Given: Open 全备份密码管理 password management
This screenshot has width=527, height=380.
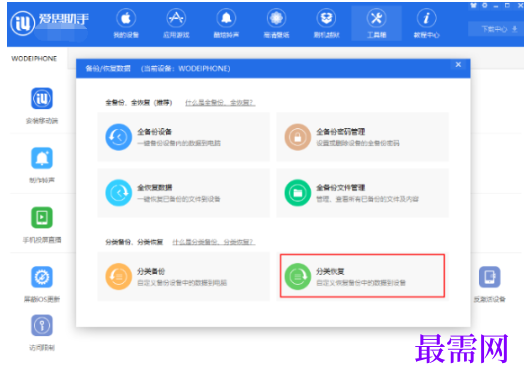Looking at the screenshot, I should pyautogui.click(x=363, y=137).
